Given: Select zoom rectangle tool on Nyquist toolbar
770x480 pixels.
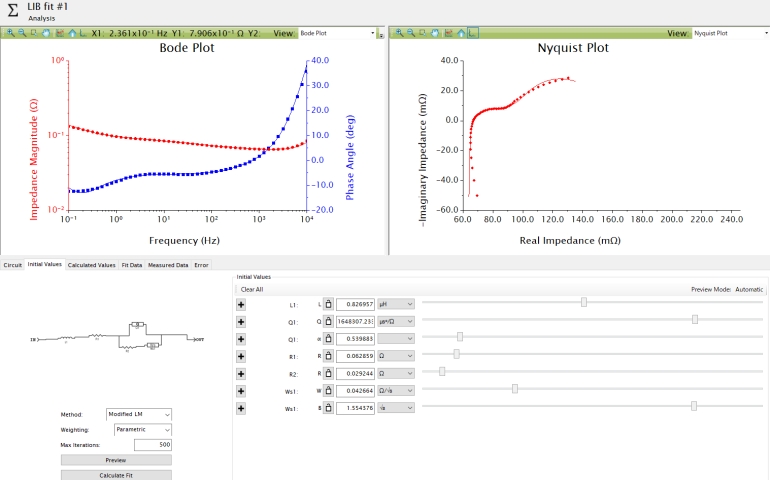Looking at the screenshot, I should click(x=423, y=33).
